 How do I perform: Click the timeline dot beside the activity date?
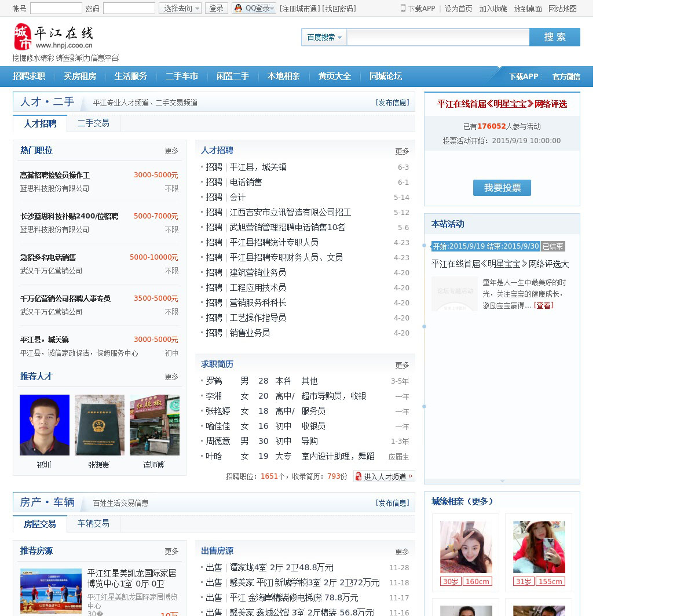coord(425,246)
